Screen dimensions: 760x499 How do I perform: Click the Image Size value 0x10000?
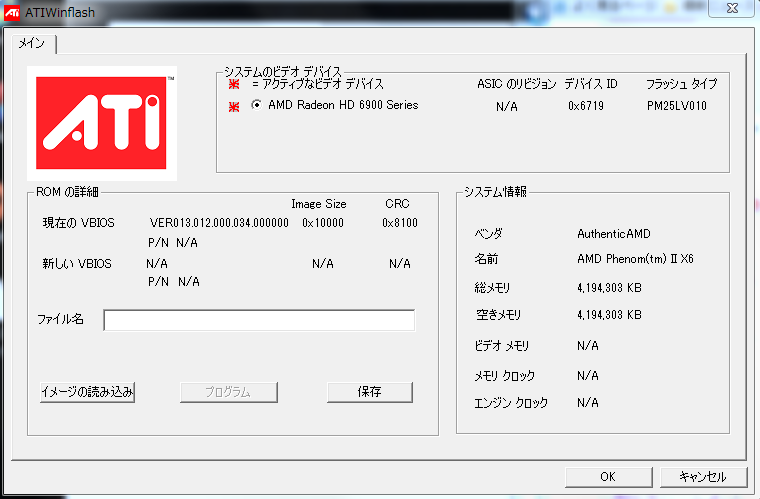[323, 223]
